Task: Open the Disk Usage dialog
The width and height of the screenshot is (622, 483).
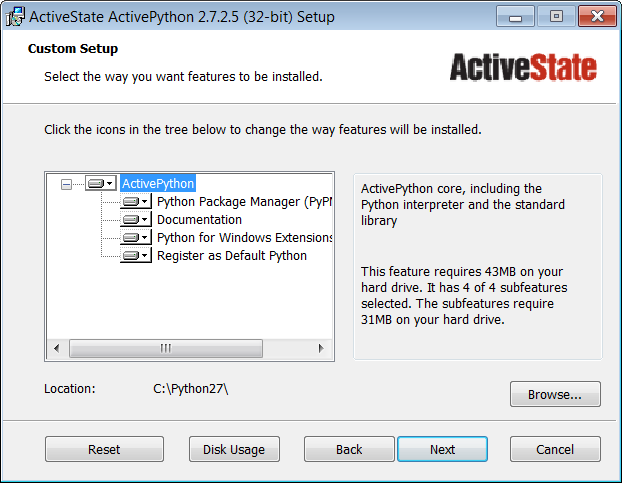Action: tap(234, 449)
